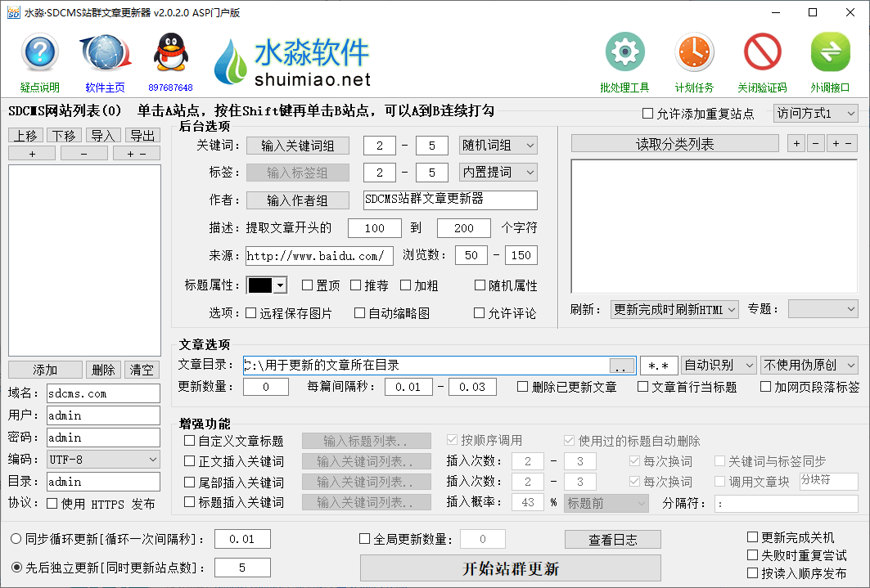Click the 导出 export button

tap(142, 135)
